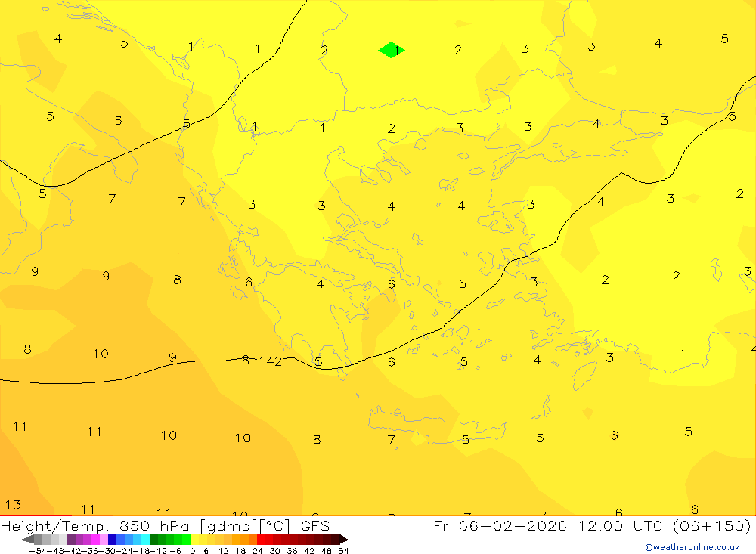This screenshot has width=756, height=554.
Task: Click the dark brown right arrow of the scale
Action: [x=344, y=540]
